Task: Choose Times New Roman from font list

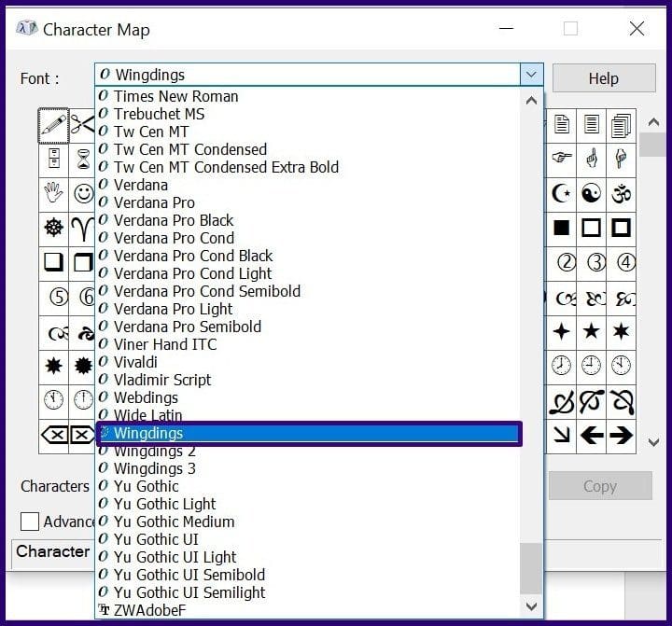Action: click(x=308, y=96)
